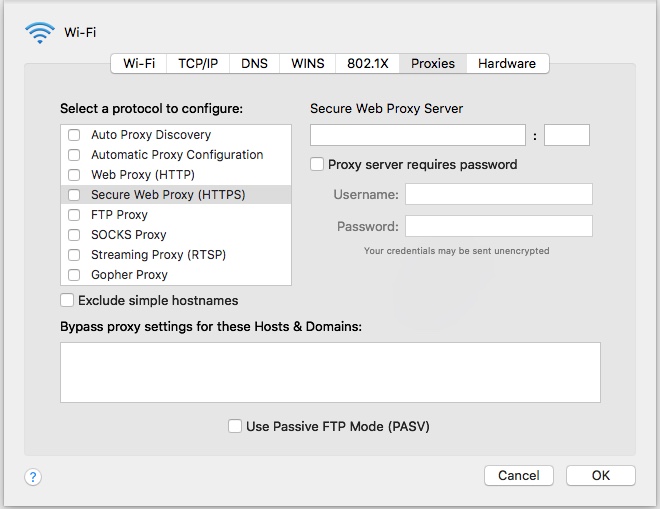The image size is (660, 509).
Task: Switch to the TCP/IP tab
Action: pos(198,63)
